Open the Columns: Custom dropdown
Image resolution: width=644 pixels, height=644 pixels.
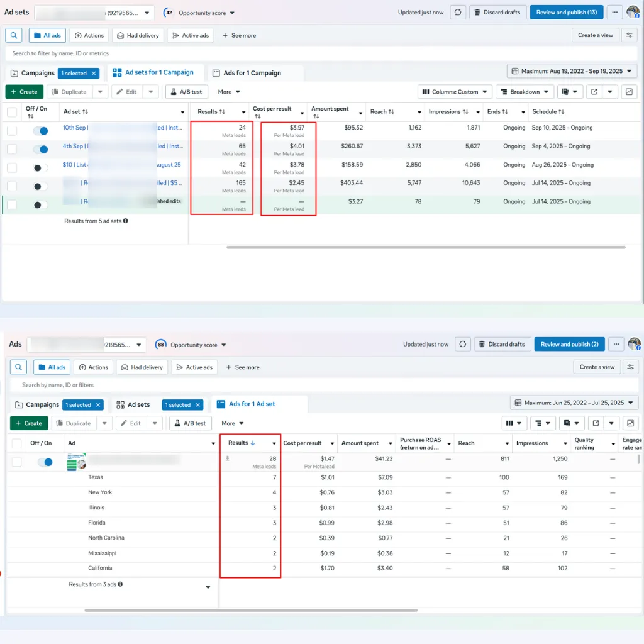coord(455,92)
